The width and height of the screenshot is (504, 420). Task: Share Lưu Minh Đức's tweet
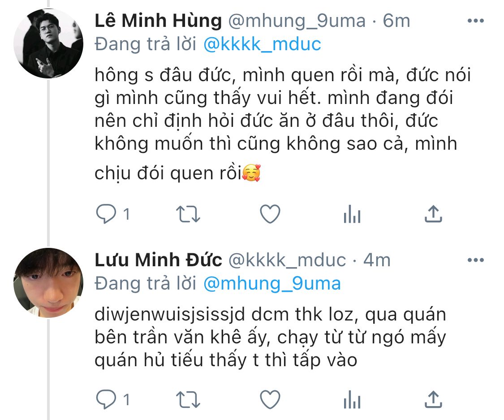coord(433,399)
